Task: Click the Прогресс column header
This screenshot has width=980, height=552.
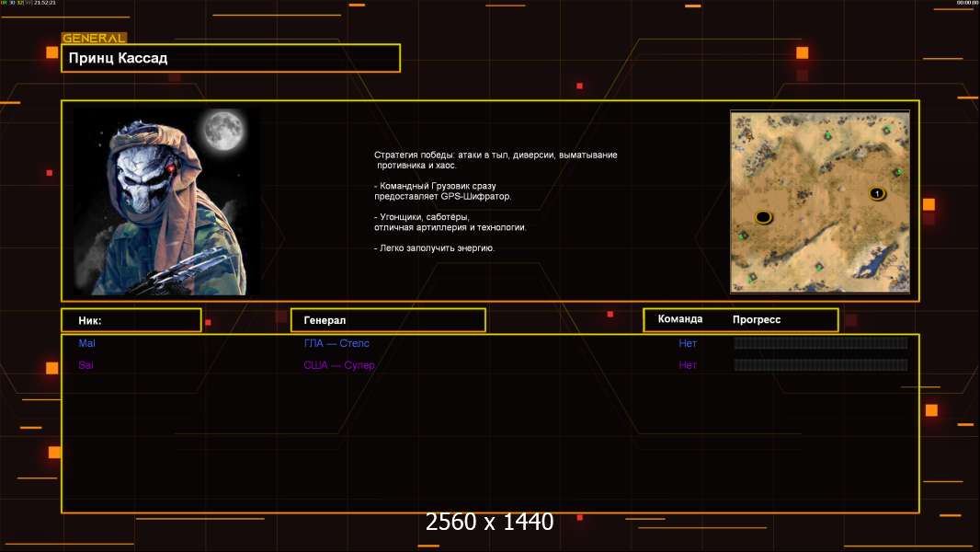Action: click(757, 320)
